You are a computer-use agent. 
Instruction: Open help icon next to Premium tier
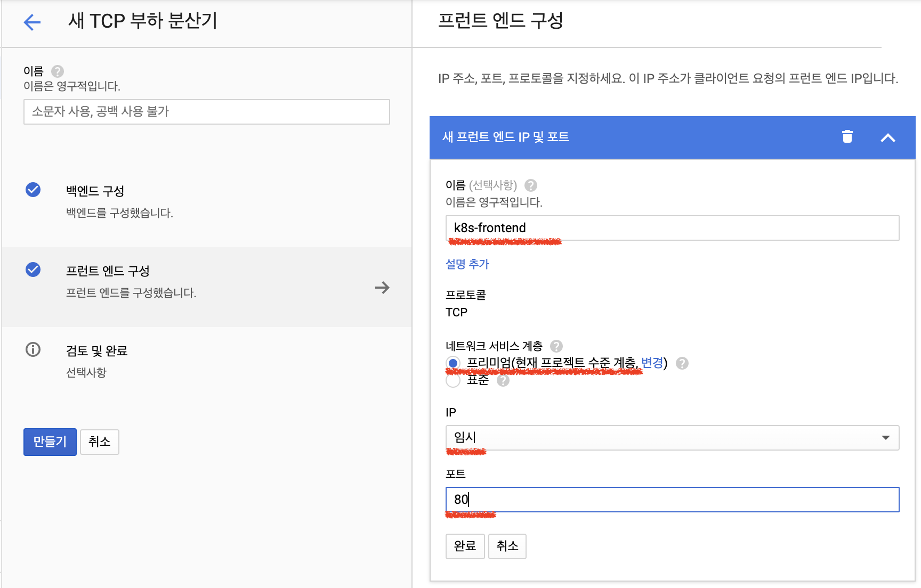(682, 363)
